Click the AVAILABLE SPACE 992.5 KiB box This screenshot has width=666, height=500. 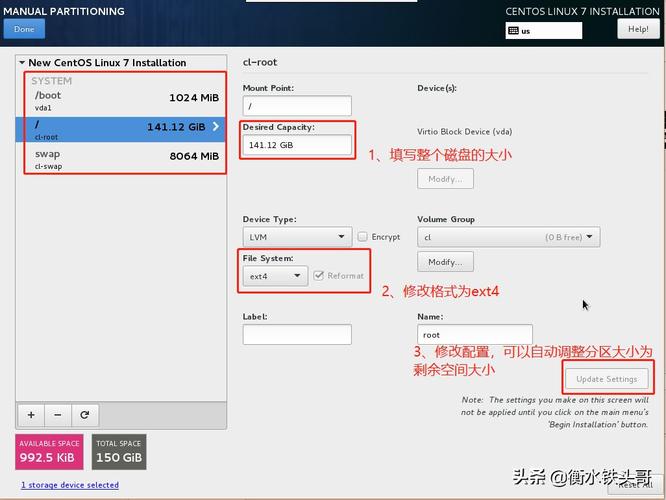point(49,452)
